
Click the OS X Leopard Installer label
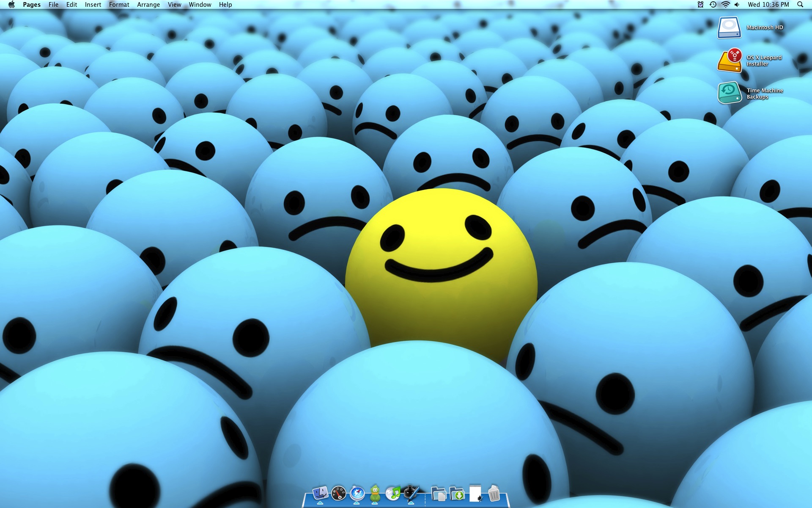pos(764,61)
